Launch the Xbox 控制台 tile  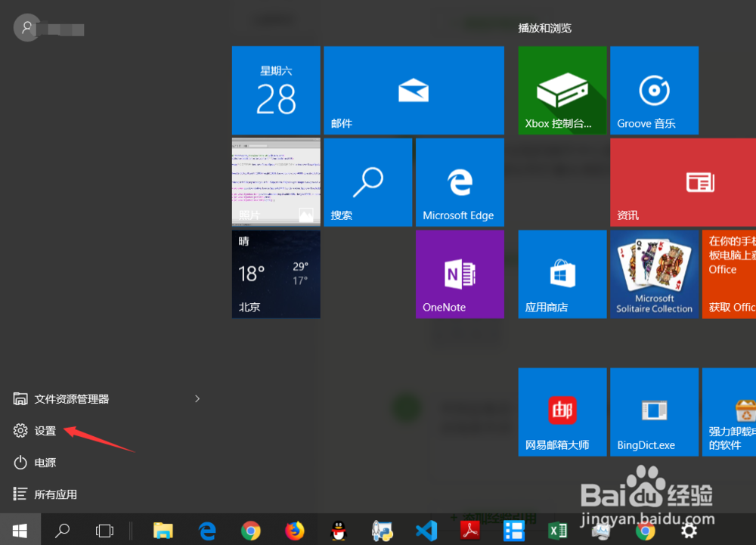562,90
